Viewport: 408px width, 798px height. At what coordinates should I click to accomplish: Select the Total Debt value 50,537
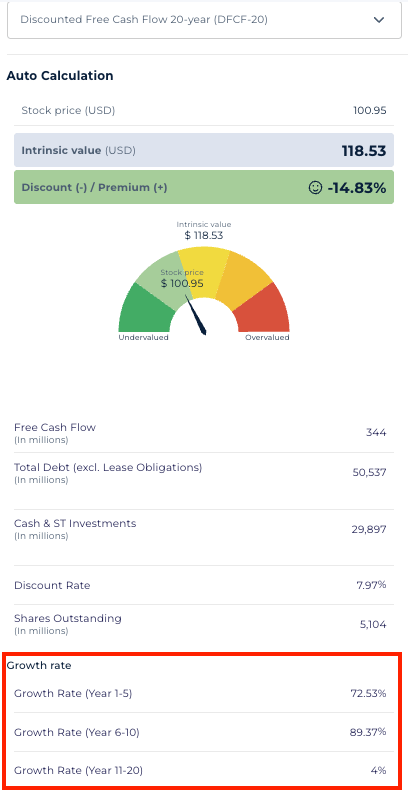tap(369, 472)
